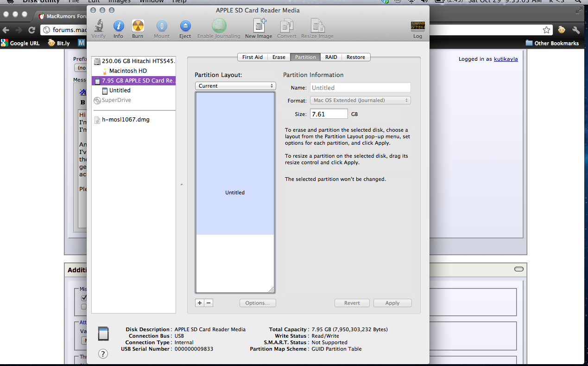Add a partition with plus button
The image size is (588, 366).
pyautogui.click(x=200, y=303)
